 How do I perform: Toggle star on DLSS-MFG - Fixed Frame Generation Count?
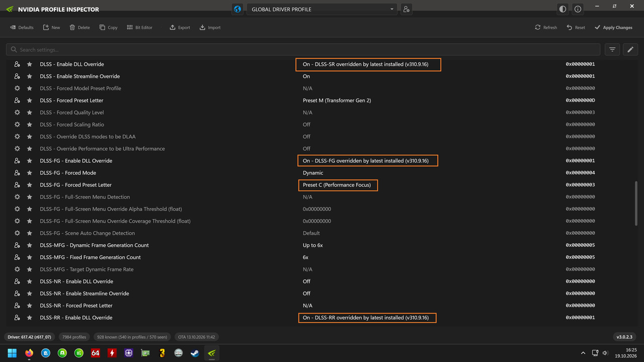(29, 257)
